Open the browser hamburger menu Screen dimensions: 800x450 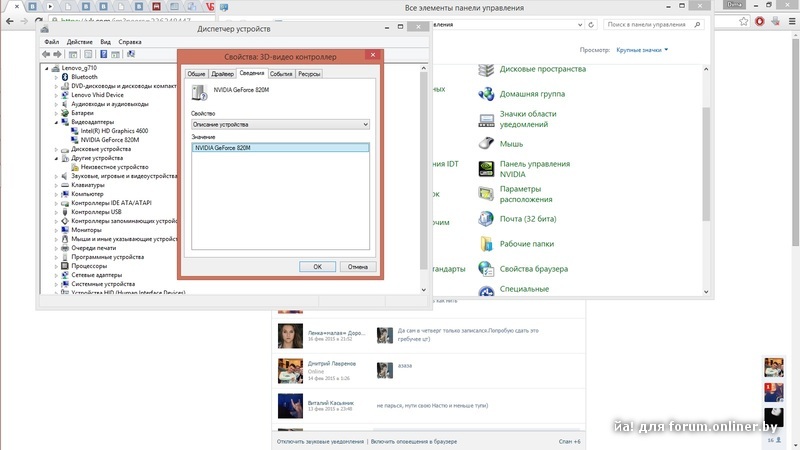(x=792, y=21)
